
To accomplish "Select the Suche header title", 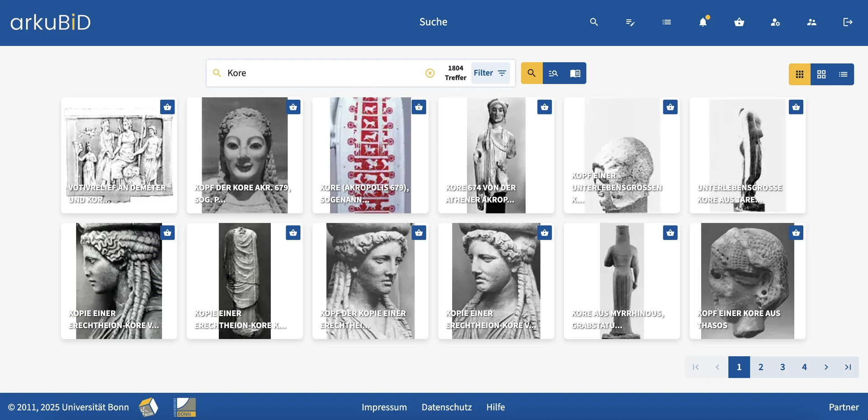I will (433, 22).
